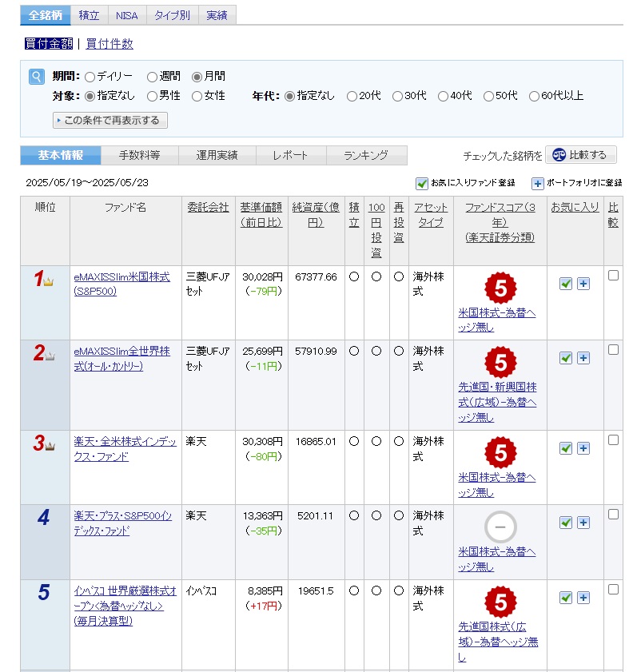Sort by 純資産(億円) column header
Viewport: 629px width, 672px height.
(x=316, y=215)
